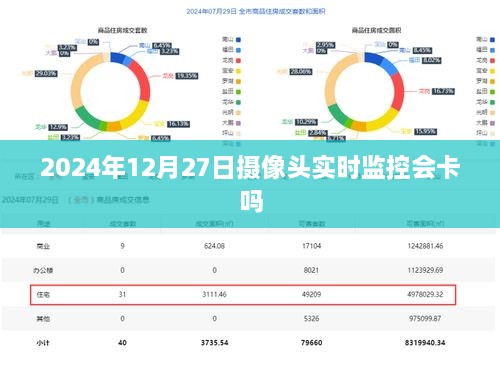The height and width of the screenshot is (368, 500).
Task: Click cell value 975099.87
Action: [425, 319]
